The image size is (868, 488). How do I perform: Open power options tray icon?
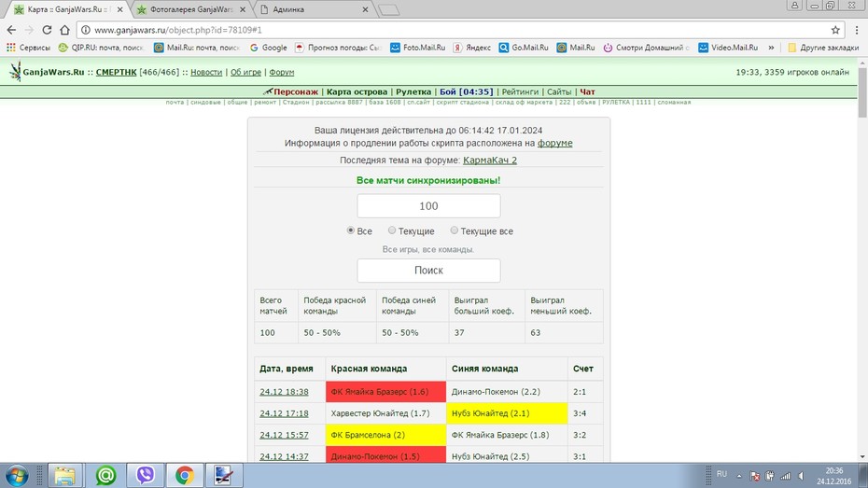click(x=769, y=476)
